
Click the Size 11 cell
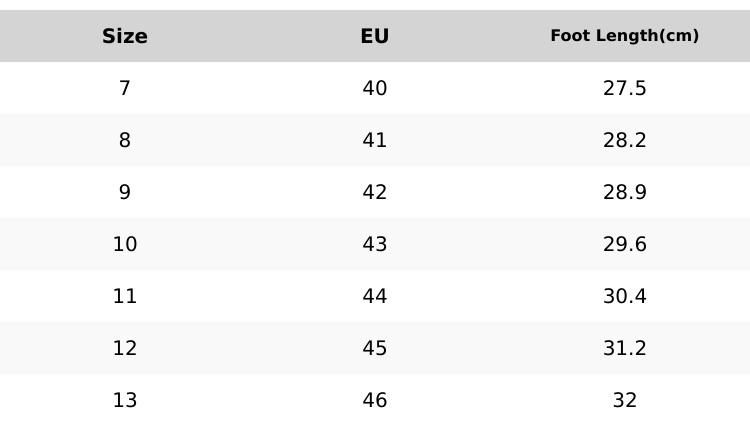click(x=125, y=296)
